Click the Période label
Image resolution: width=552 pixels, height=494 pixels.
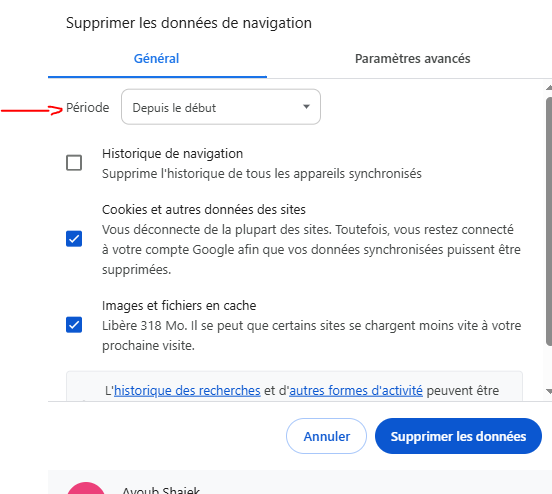88,107
